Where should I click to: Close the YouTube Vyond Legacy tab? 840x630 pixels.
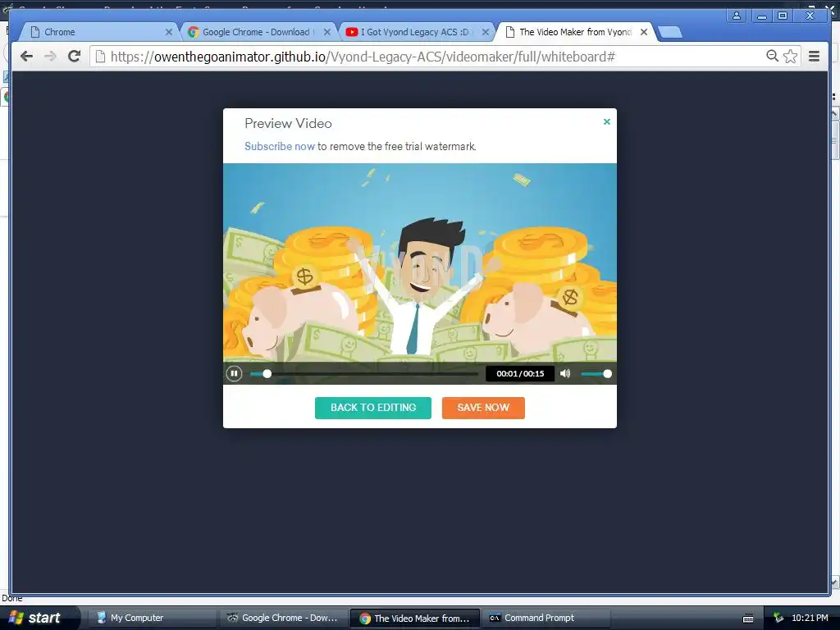(486, 32)
